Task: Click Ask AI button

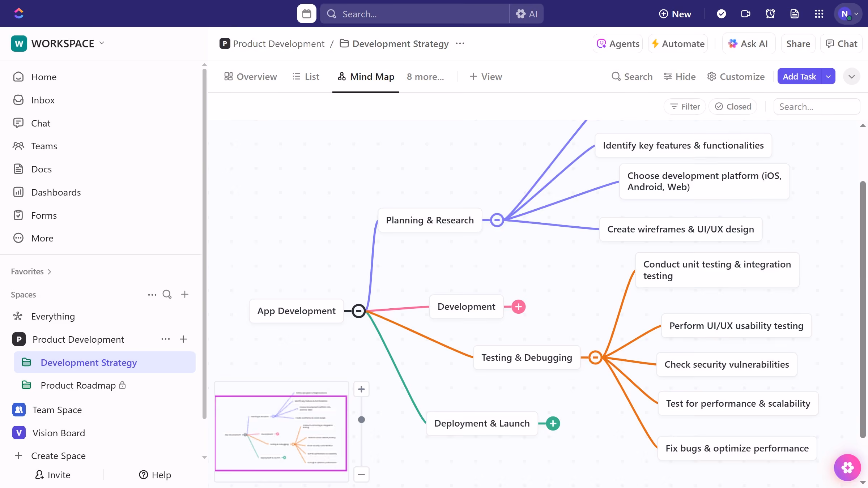Action: (749, 44)
